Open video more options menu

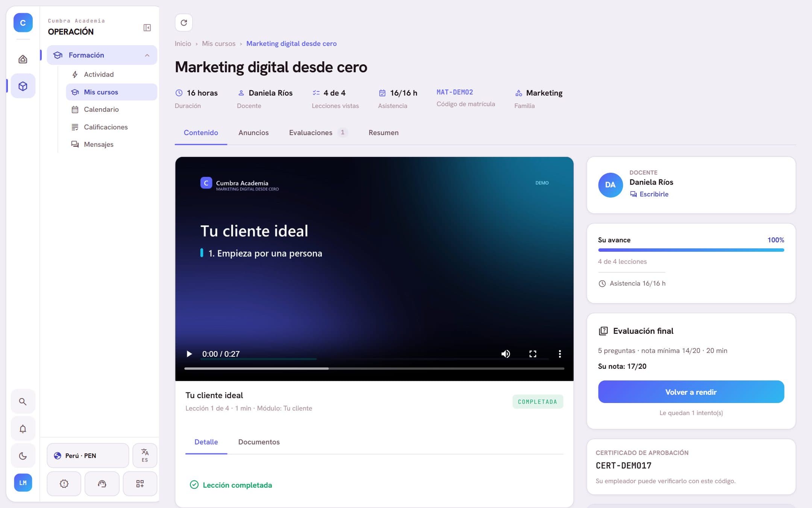click(560, 354)
